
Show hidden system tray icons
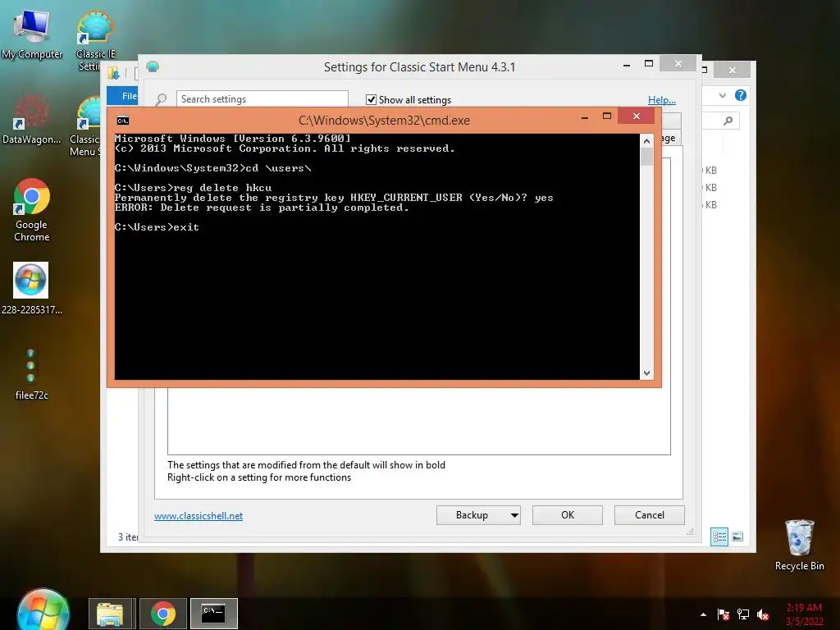coord(703,614)
